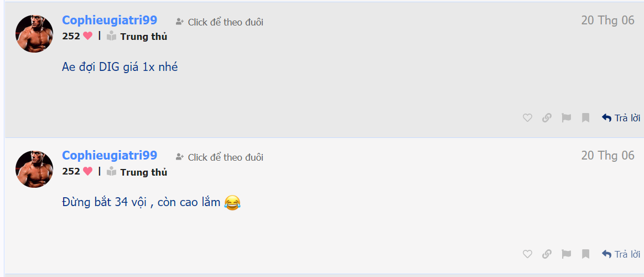Like the 'Đừng bắt 34 vội' post
The image size is (644, 277).
click(527, 254)
